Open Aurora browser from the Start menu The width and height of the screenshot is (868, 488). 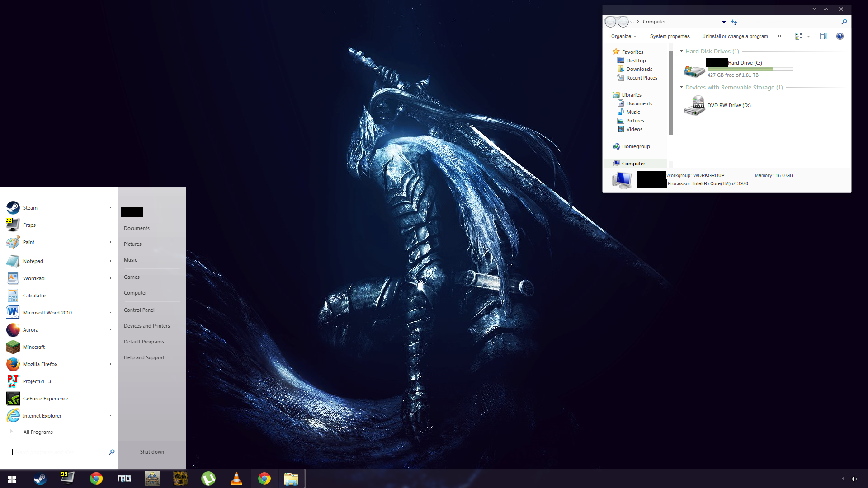tap(59, 330)
